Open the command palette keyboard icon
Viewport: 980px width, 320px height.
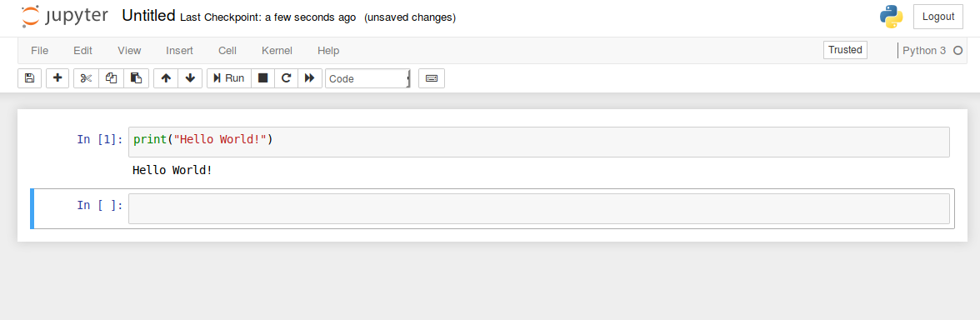(x=432, y=78)
